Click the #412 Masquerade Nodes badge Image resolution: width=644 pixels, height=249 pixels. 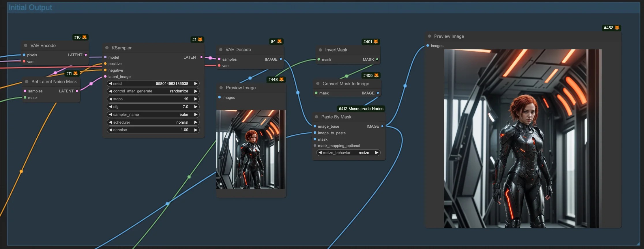click(x=361, y=109)
